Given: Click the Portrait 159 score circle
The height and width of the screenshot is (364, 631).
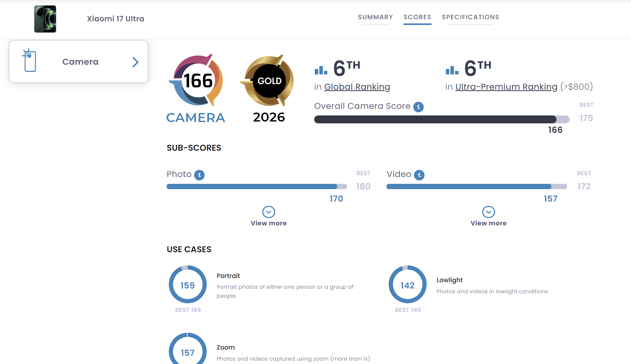Looking at the screenshot, I should point(188,285).
